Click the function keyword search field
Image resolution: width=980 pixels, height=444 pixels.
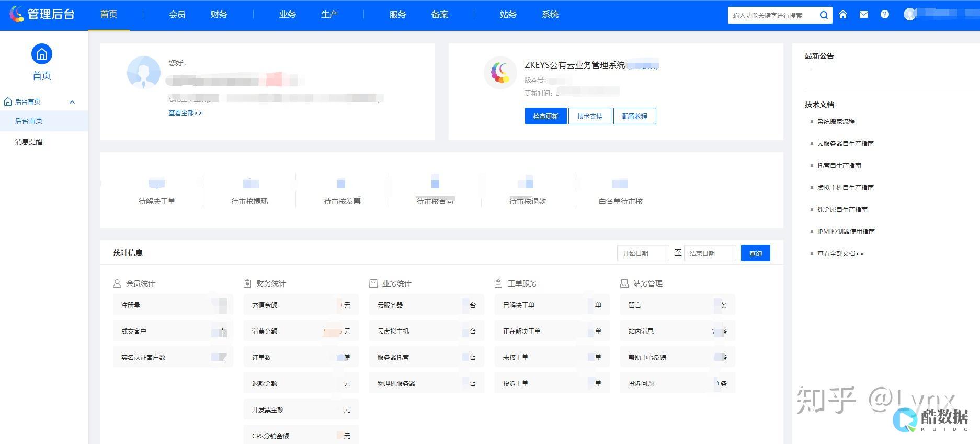click(773, 15)
